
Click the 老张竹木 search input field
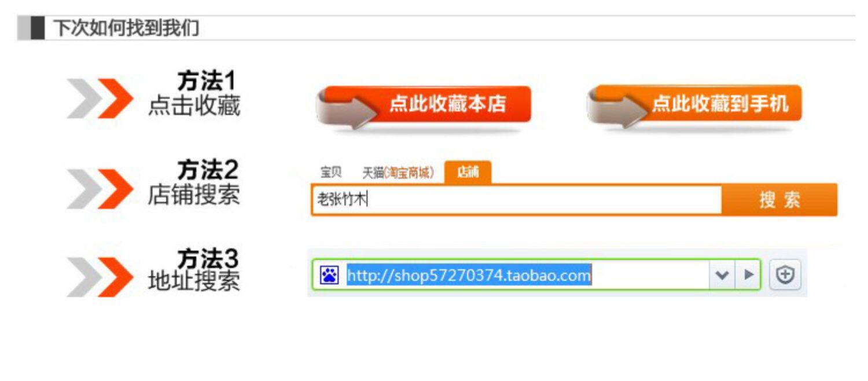(x=517, y=200)
